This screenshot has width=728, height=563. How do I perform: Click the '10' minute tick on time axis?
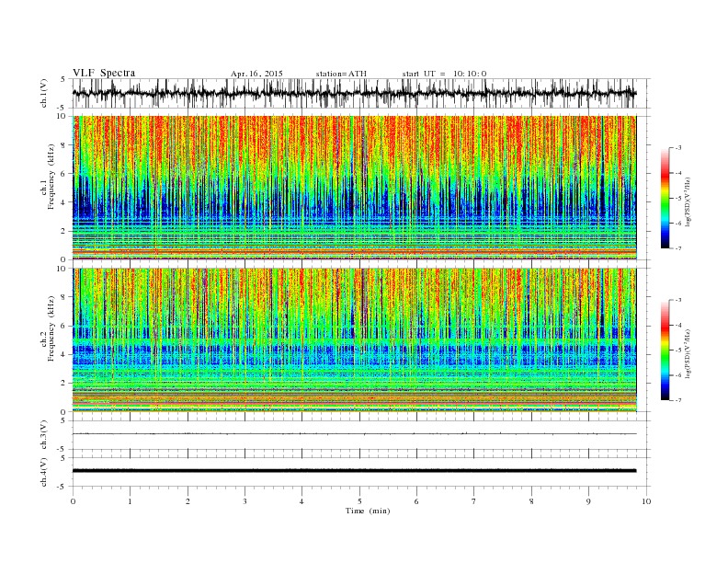646,501
